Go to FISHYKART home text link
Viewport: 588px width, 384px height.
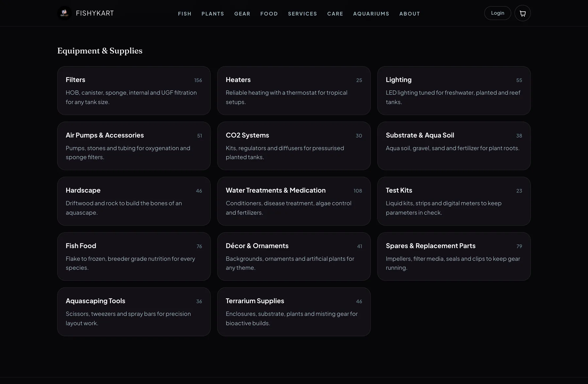95,13
